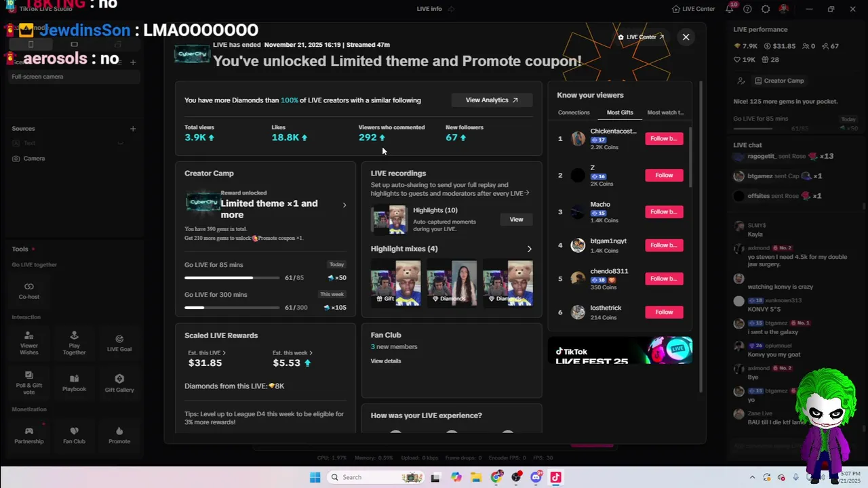Follow viewer Z
The height and width of the screenshot is (488, 868).
(x=664, y=175)
